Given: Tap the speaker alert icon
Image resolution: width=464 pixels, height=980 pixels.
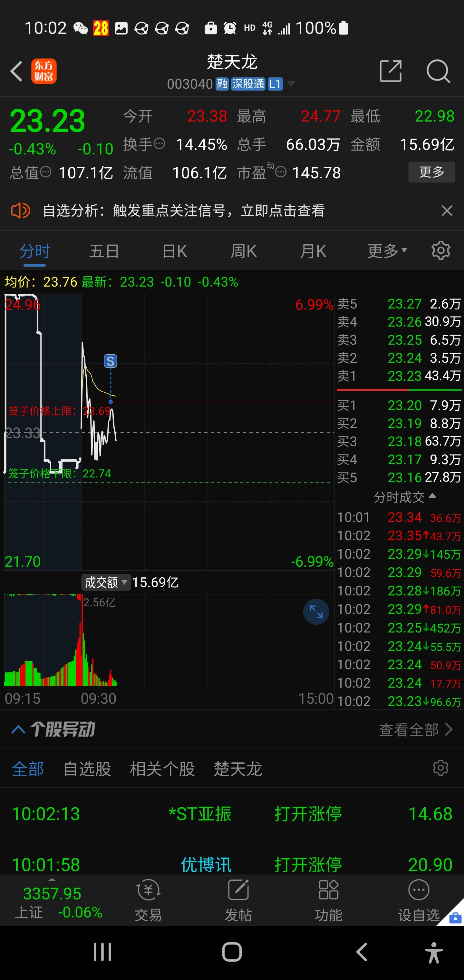Looking at the screenshot, I should (x=21, y=211).
